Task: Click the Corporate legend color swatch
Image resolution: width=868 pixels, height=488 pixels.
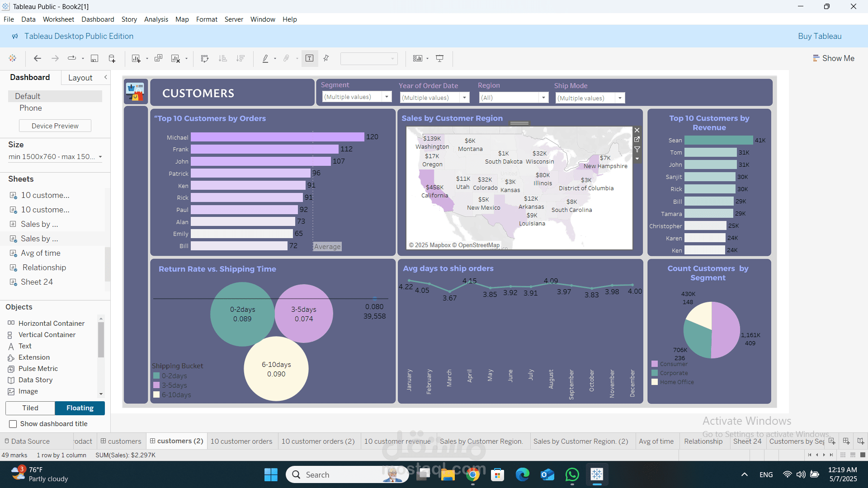Action: 655,373
